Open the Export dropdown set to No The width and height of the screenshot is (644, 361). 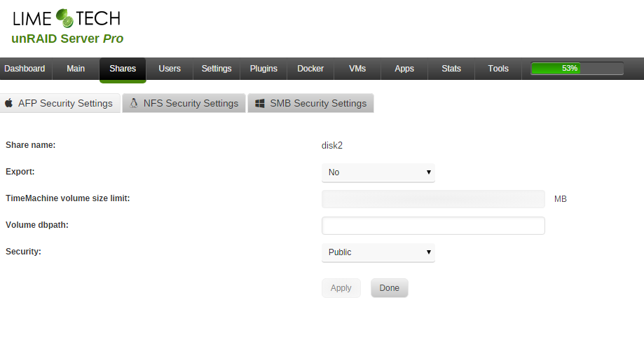[x=378, y=172]
